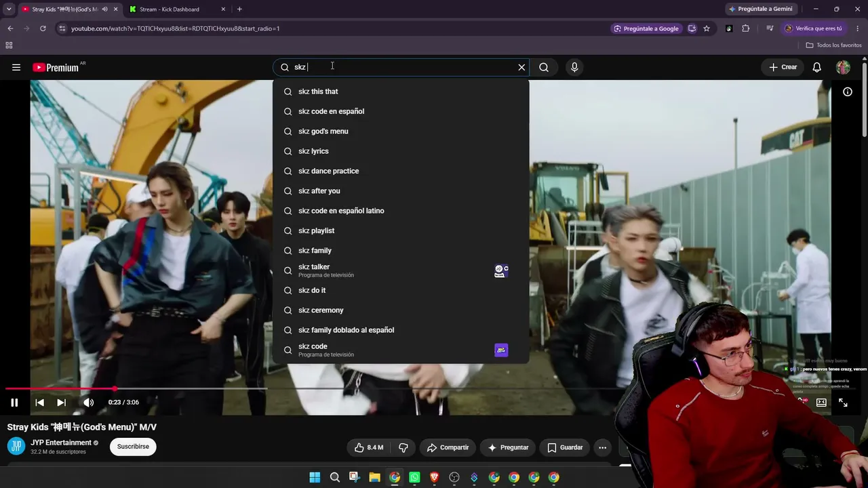Screen dimensions: 868x488
Task: Open Pregúntale a Gemini button
Action: click(x=760, y=9)
